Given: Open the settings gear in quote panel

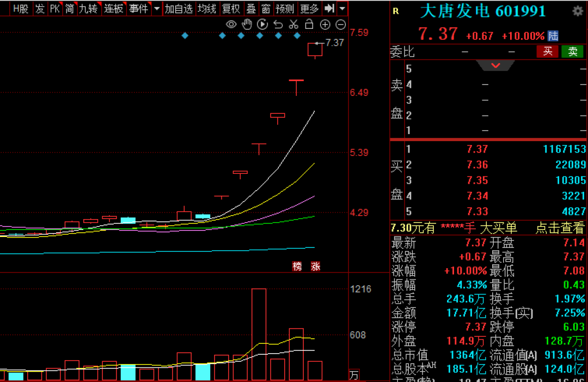Looking at the screenshot, I should point(578,11).
